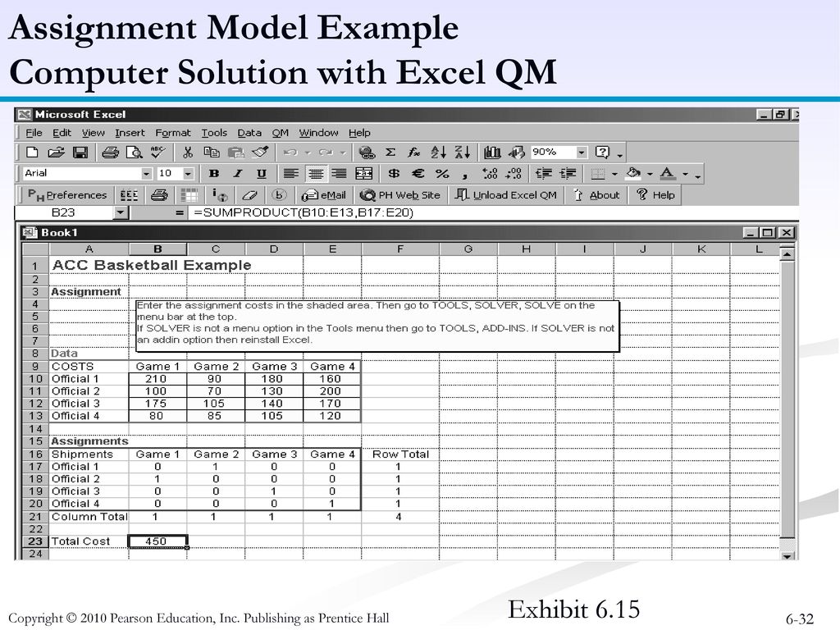Viewport: 840px width, 630px height.
Task: Open the Insert menu
Action: (130, 133)
